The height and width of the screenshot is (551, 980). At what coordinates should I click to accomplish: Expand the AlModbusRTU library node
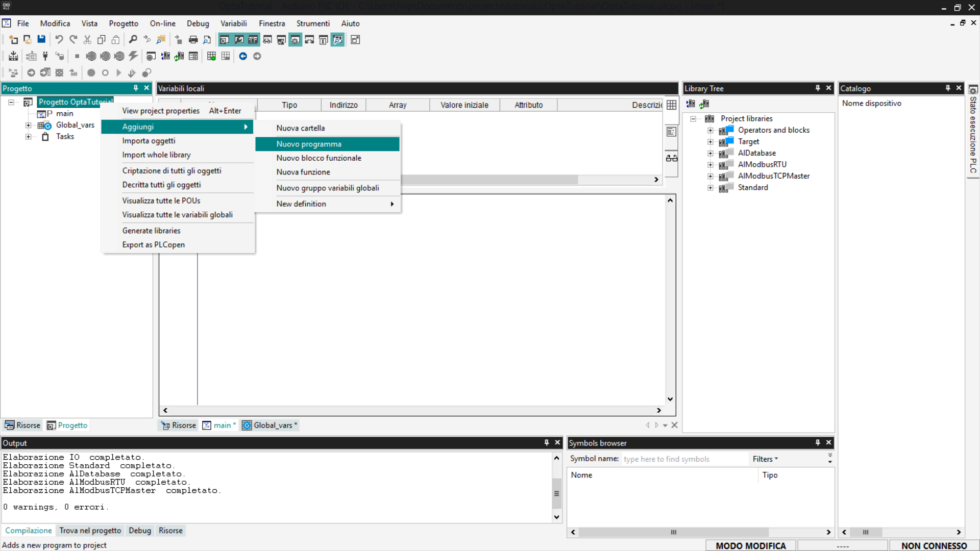point(710,165)
